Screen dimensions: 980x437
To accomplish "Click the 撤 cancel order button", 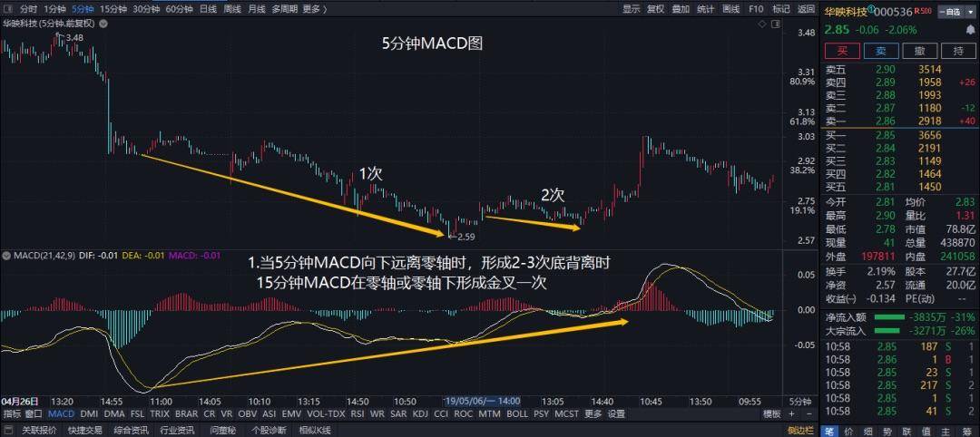I will pos(919,51).
